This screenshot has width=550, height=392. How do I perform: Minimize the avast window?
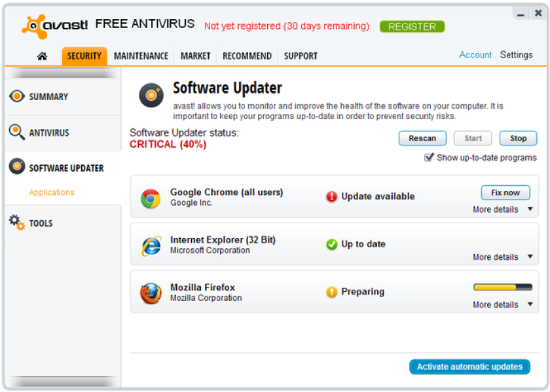pyautogui.click(x=521, y=14)
